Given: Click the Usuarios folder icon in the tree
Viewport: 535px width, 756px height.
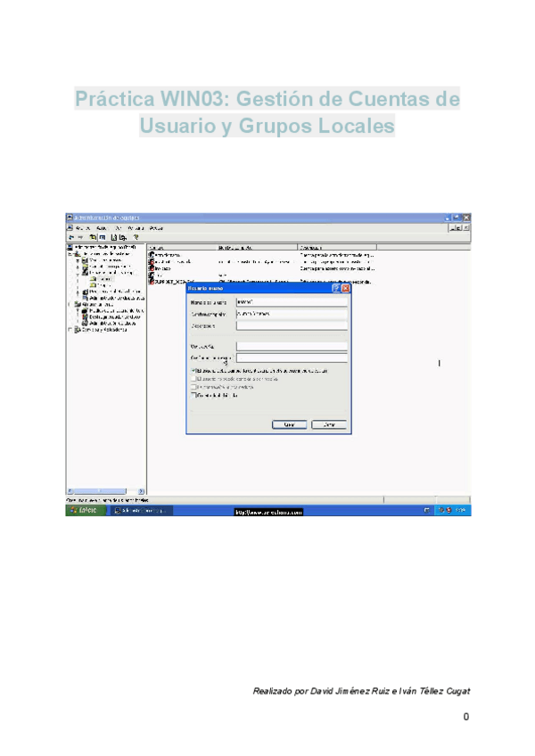Looking at the screenshot, I should coord(93,279).
